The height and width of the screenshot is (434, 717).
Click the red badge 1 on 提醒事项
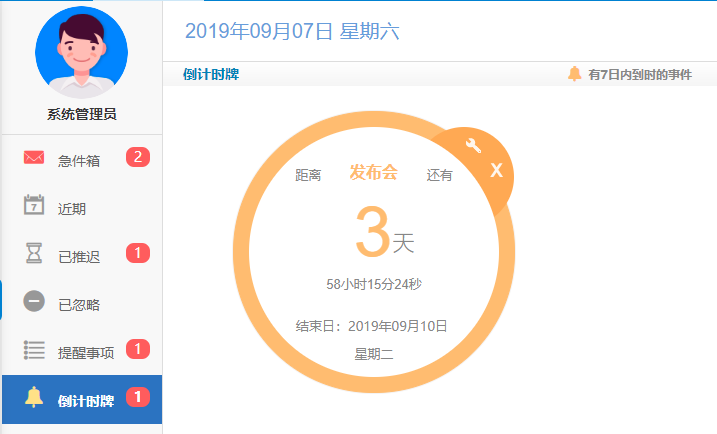click(x=138, y=350)
